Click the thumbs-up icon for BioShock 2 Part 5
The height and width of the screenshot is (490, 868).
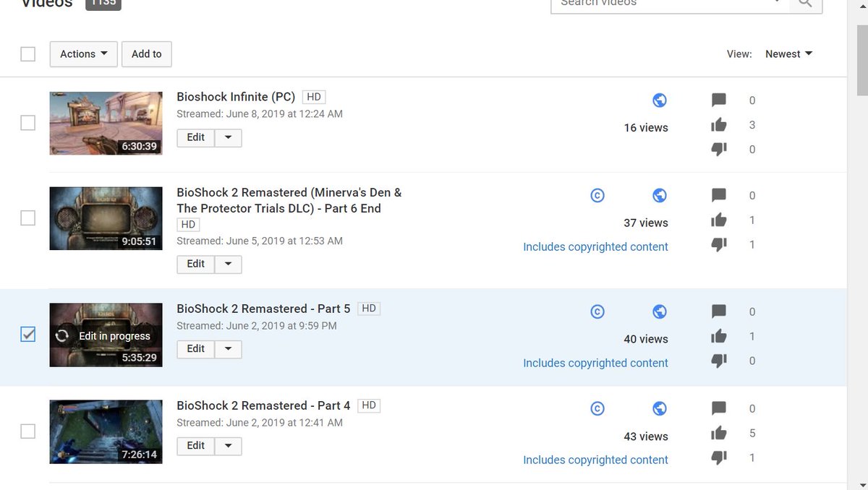[718, 336]
